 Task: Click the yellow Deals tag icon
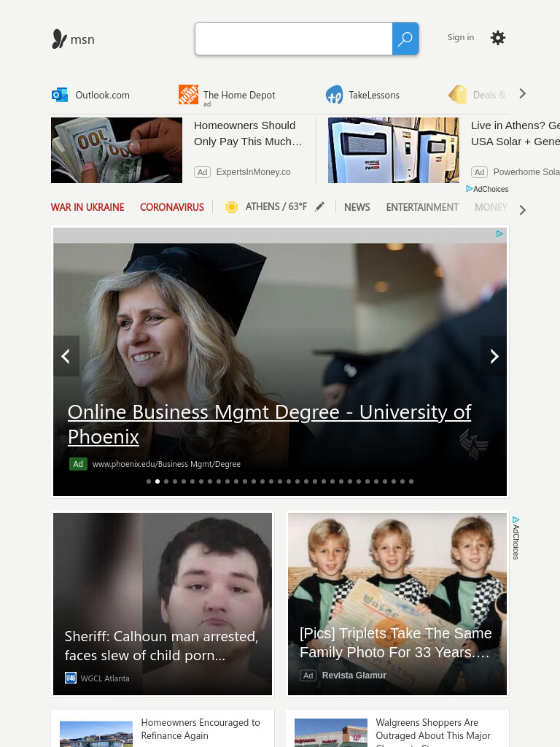[458, 94]
